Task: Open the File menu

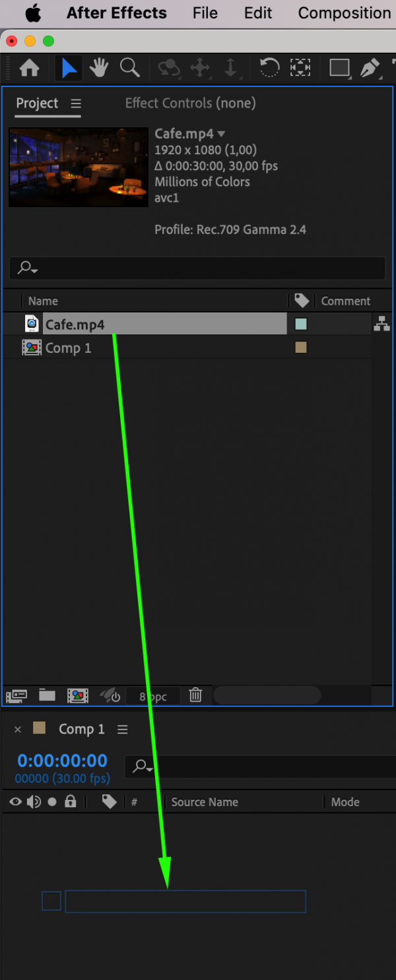Action: (x=205, y=13)
